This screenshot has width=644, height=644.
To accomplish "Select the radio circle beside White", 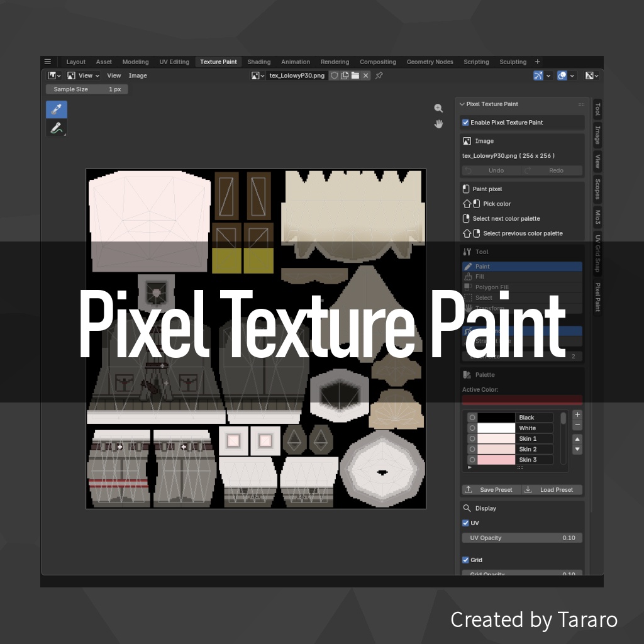I will click(472, 428).
